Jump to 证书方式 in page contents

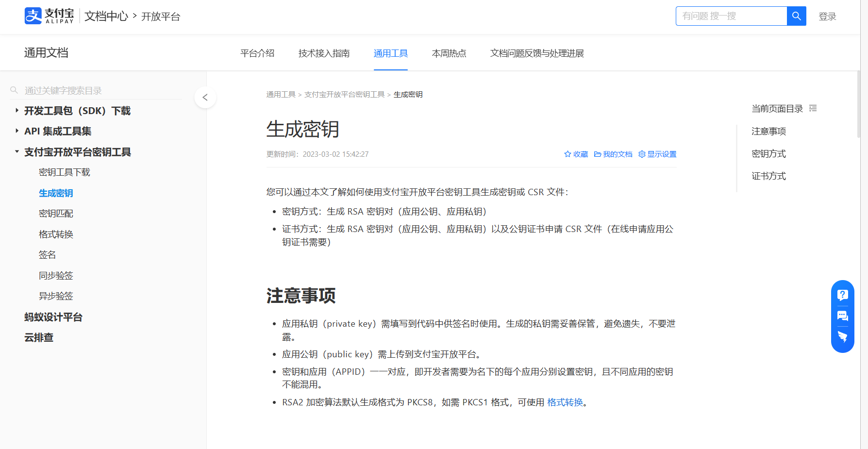(x=768, y=176)
